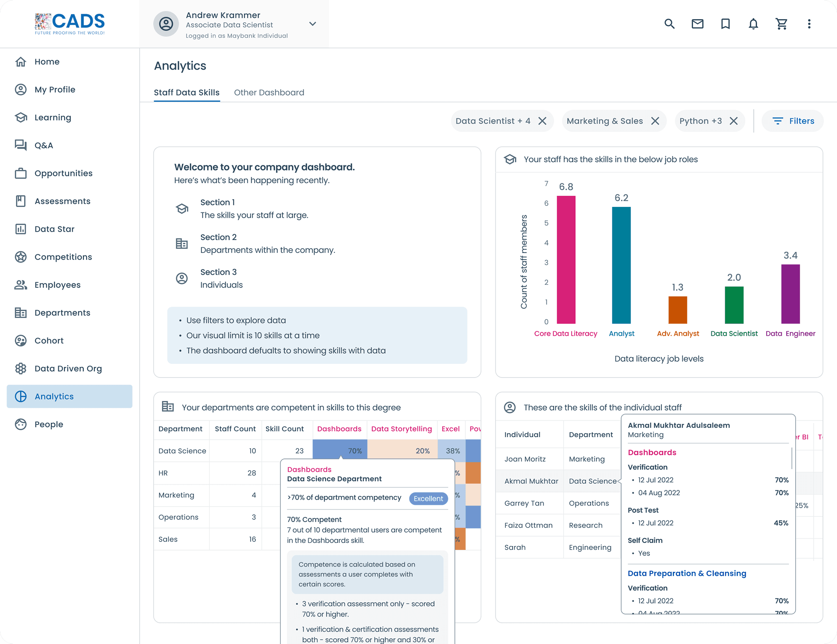Image resolution: width=837 pixels, height=644 pixels.
Task: Click the Core Data Literacy pink bar
Action: click(x=566, y=260)
